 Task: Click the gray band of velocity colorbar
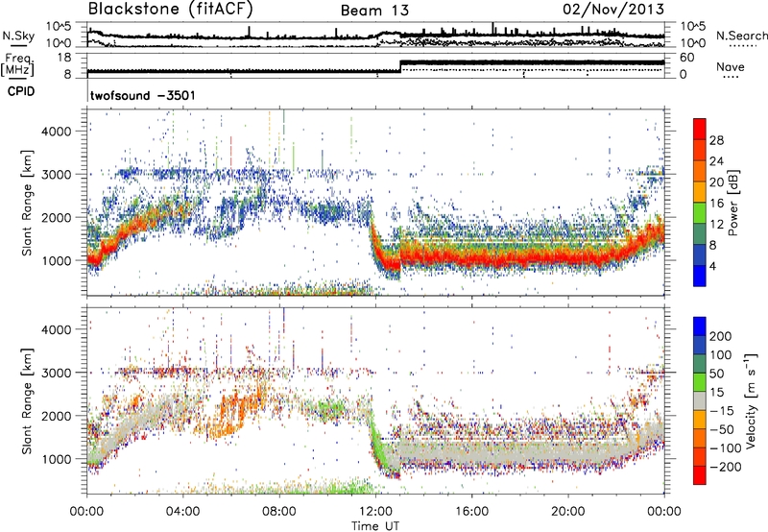pos(700,401)
